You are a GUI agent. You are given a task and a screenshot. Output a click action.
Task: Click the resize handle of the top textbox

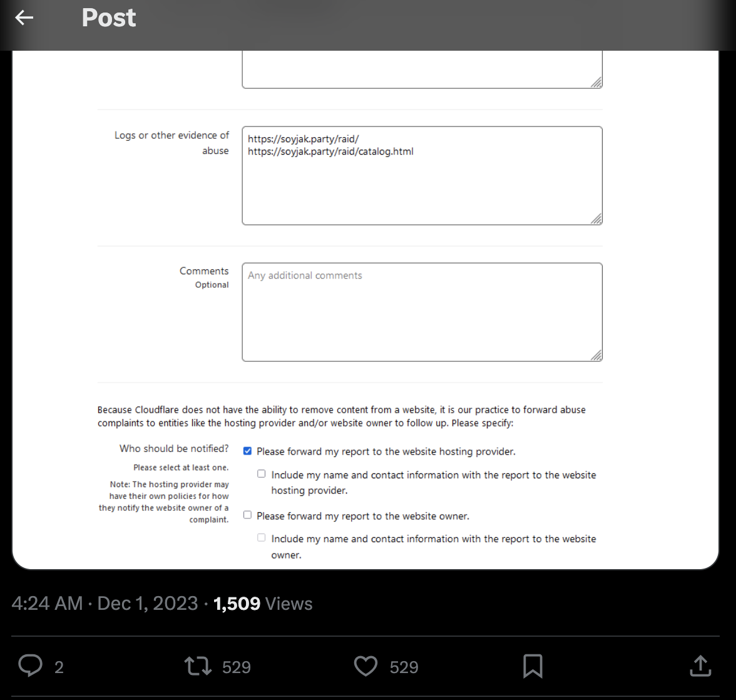click(x=596, y=83)
